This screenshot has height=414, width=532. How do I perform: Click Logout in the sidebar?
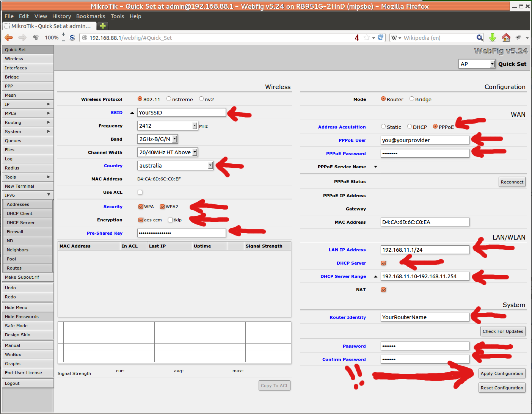point(28,383)
